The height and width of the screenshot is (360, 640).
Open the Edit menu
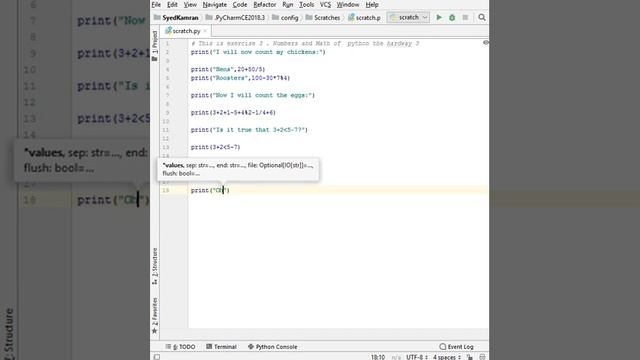[x=172, y=4]
